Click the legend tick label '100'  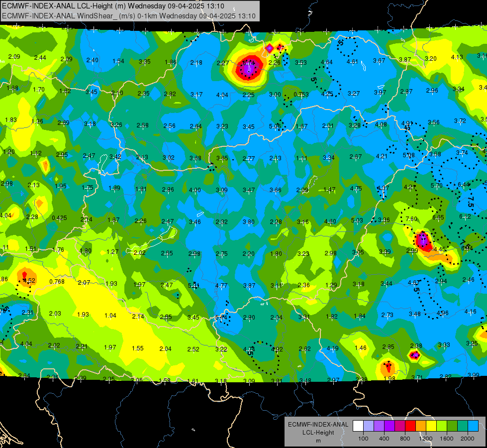point(363,439)
